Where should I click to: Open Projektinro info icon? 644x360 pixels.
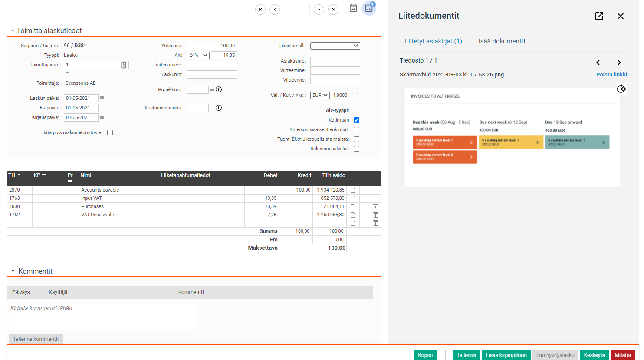(x=219, y=89)
